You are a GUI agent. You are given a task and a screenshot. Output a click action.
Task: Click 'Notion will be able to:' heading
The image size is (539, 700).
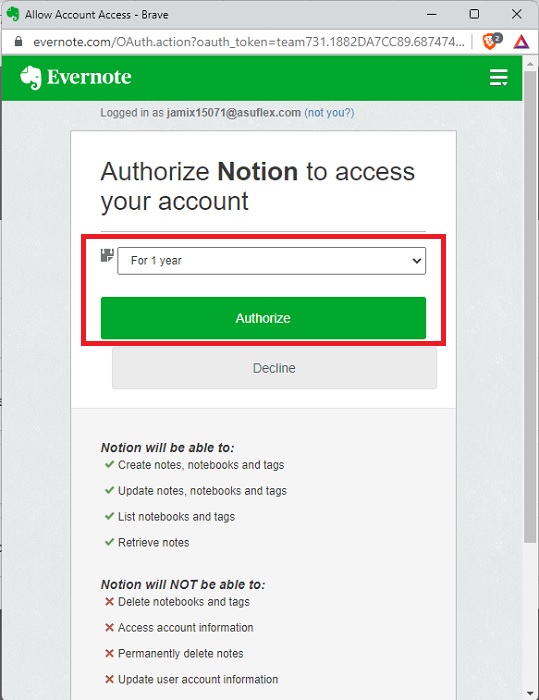(x=167, y=447)
